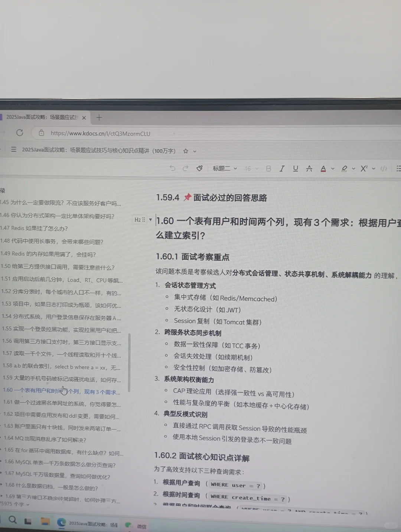Screen dimensions: 401x532
Task: Click the H2 block handle beside heading 1.60
Action: pos(140,220)
